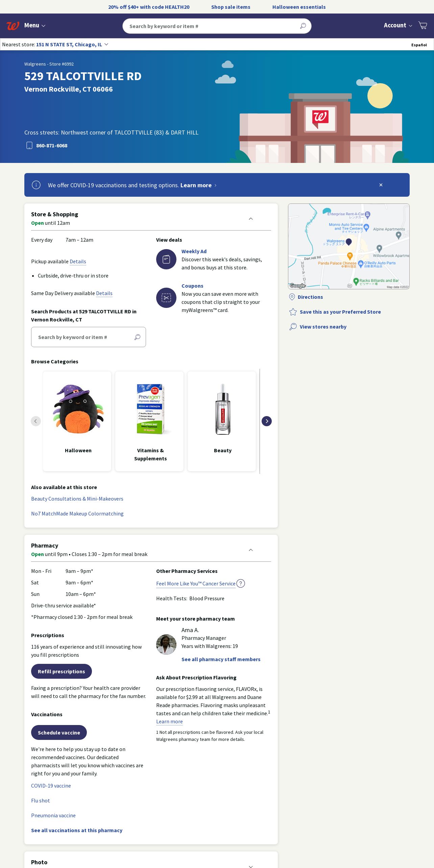Click the Refill prescriptions button
The height and width of the screenshot is (868, 434).
pos(62,671)
